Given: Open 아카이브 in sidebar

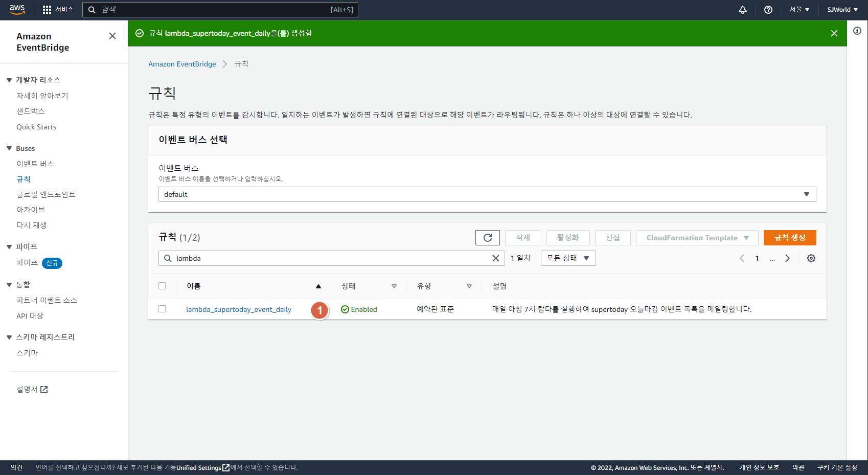Looking at the screenshot, I should [31, 210].
